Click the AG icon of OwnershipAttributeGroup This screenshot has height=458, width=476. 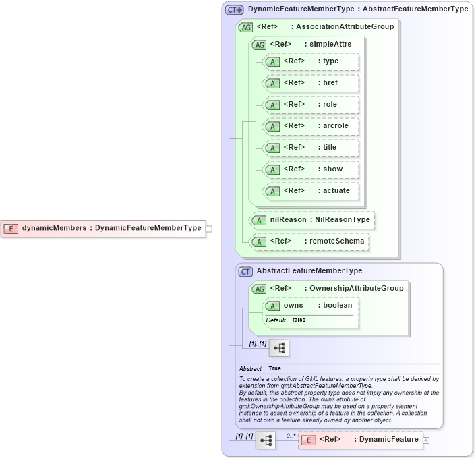260,289
